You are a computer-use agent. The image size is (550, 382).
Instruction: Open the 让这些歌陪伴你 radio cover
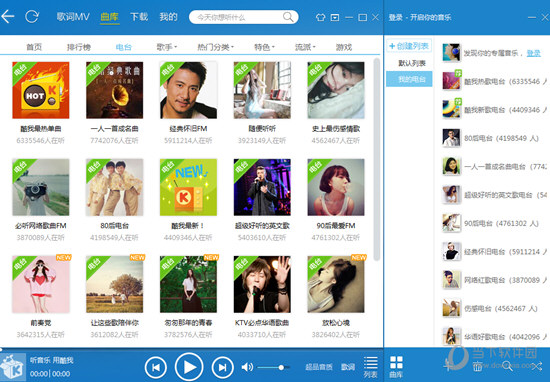pyautogui.click(x=114, y=284)
